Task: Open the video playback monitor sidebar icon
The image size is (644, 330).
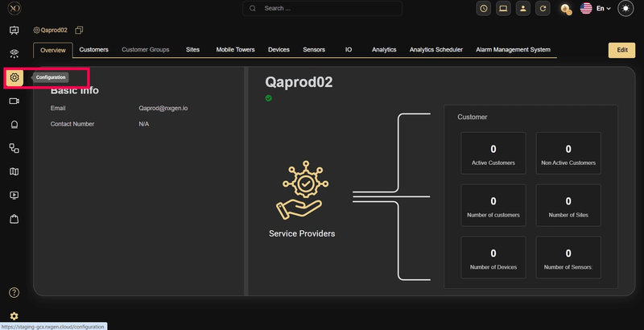Action: pos(14,196)
